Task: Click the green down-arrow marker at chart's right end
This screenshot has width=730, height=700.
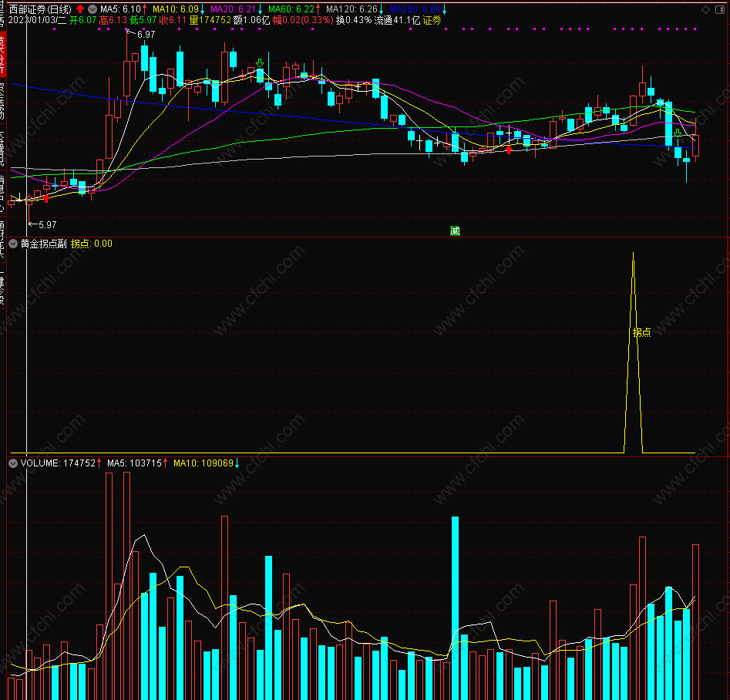Action: [678, 133]
